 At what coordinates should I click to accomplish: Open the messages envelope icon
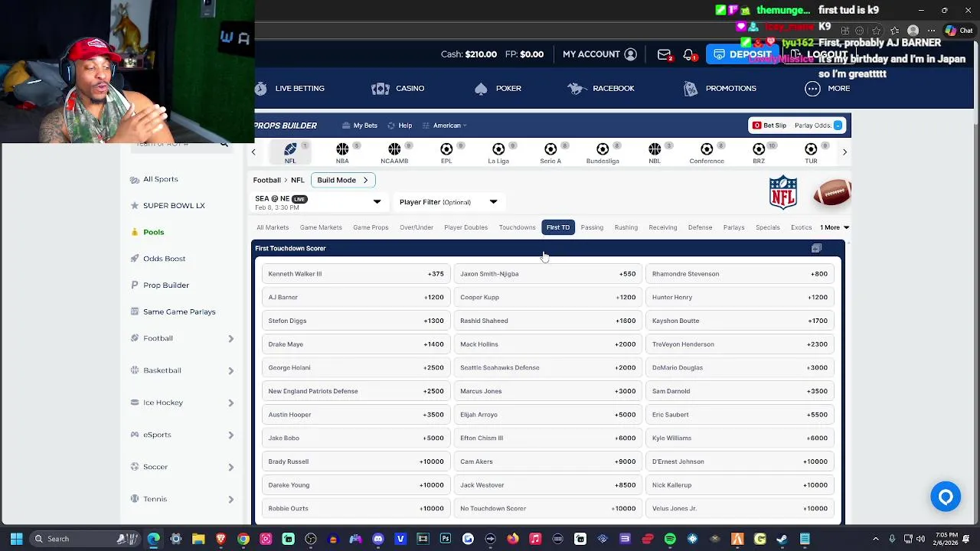664,54
